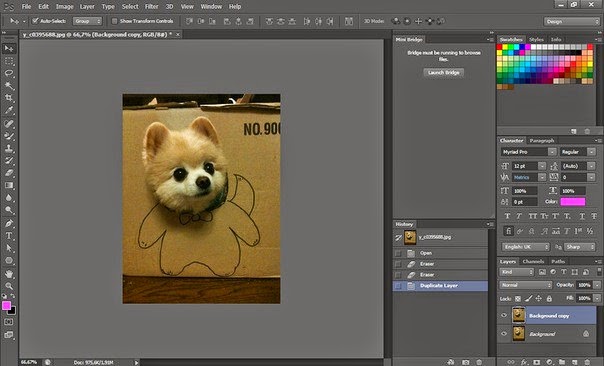Create a new layer icon
Viewport: 604px width, 366px height.
(x=574, y=362)
